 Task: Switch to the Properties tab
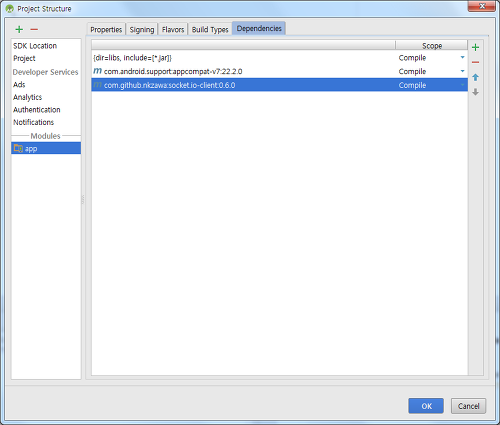106,29
